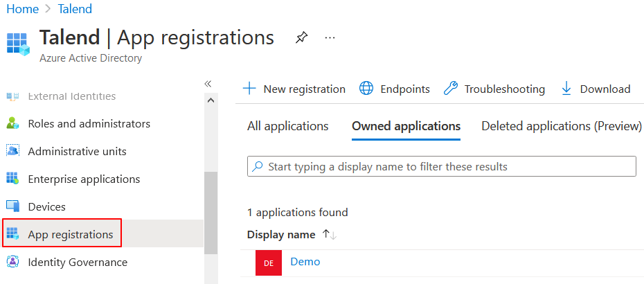Open the ellipsis more options menu

330,37
